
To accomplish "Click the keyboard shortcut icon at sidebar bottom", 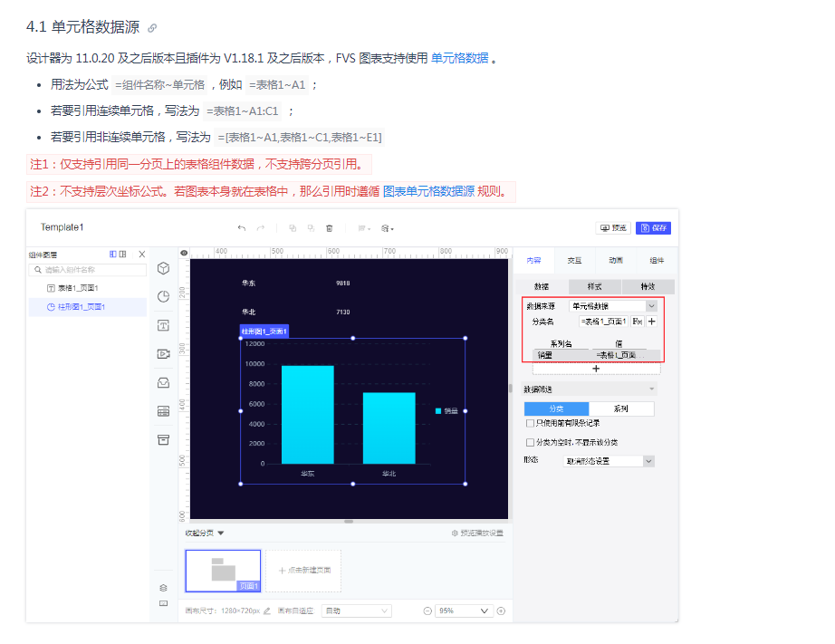I will 164,603.
